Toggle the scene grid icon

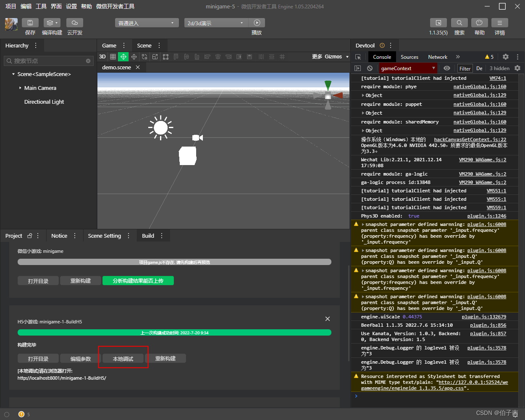pos(113,57)
